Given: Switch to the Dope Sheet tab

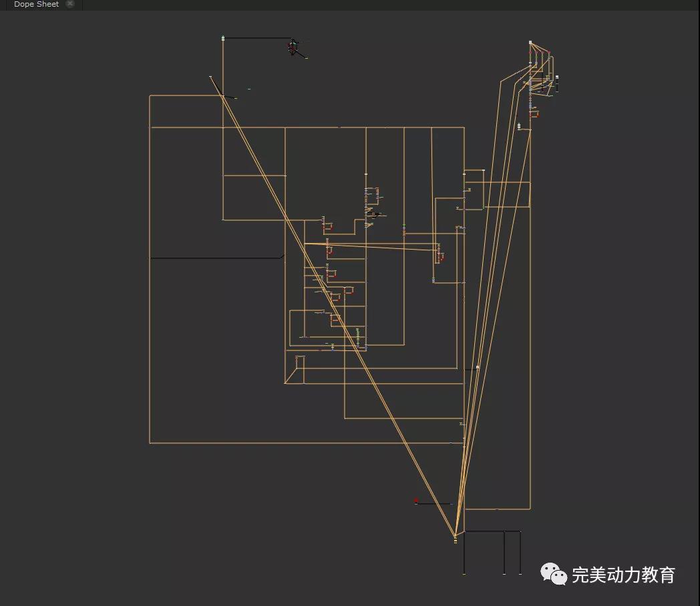Looking at the screenshot, I should coord(36,4).
